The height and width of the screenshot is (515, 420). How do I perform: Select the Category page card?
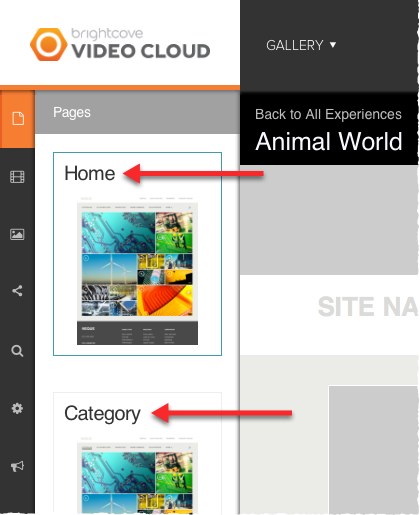(x=137, y=453)
